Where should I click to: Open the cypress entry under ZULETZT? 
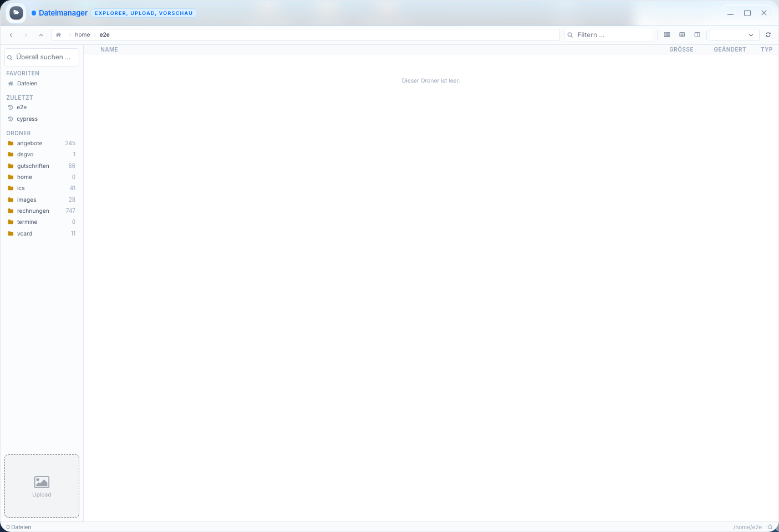tap(28, 119)
